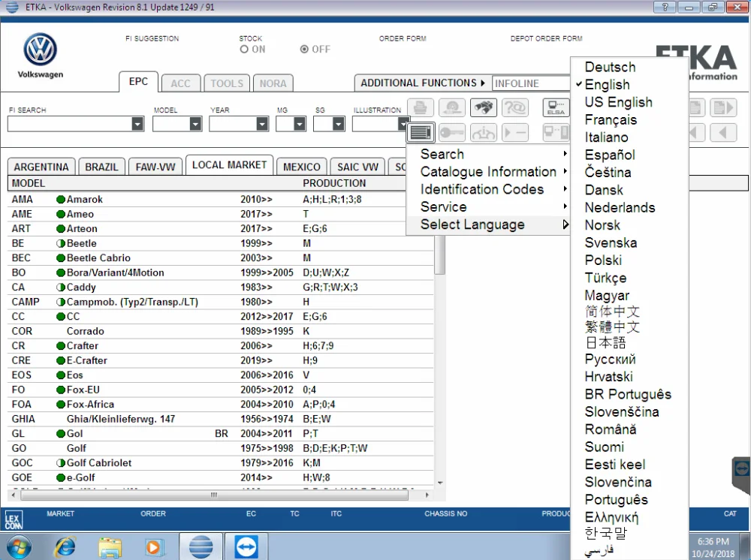The width and height of the screenshot is (751, 560).
Task: Click the info handshake icon button
Action: [x=483, y=133]
